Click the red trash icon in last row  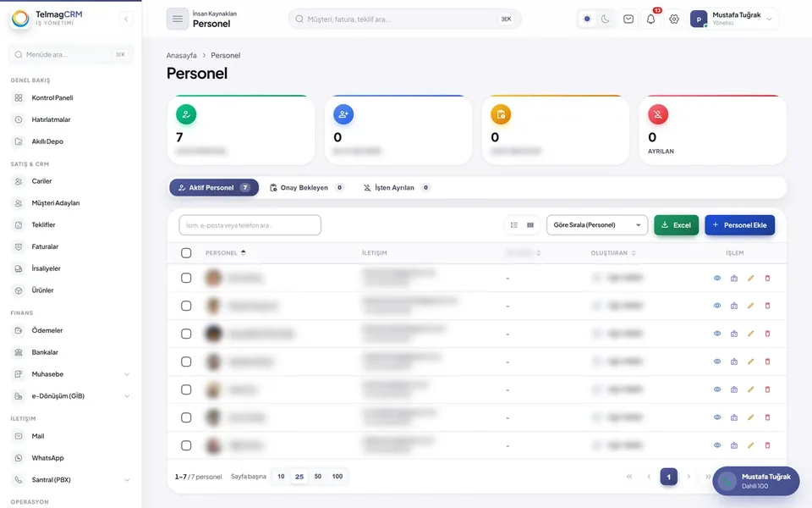click(x=767, y=445)
